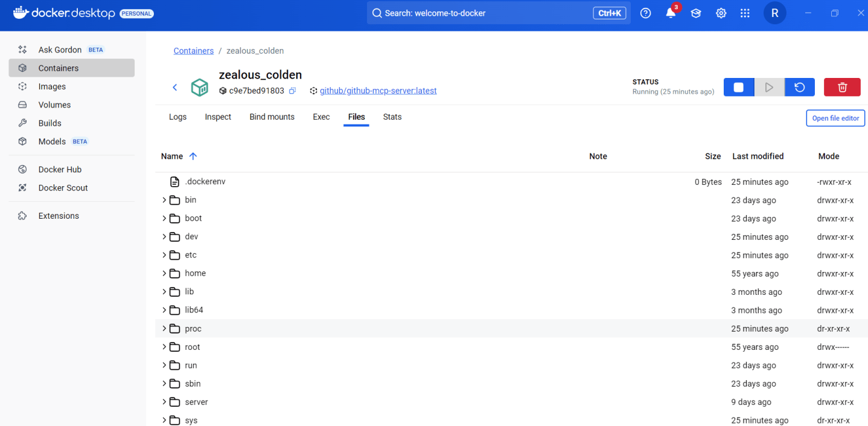Click the Open file editor button
The image size is (868, 426).
coord(835,118)
